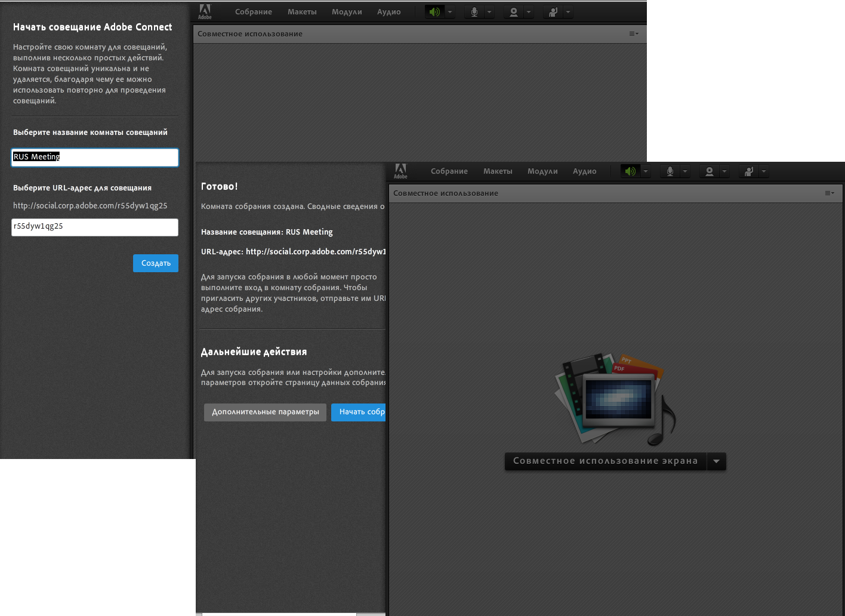This screenshot has width=845, height=616.
Task: Open the speaker options arrow in the room-setup window
Action: (x=450, y=12)
